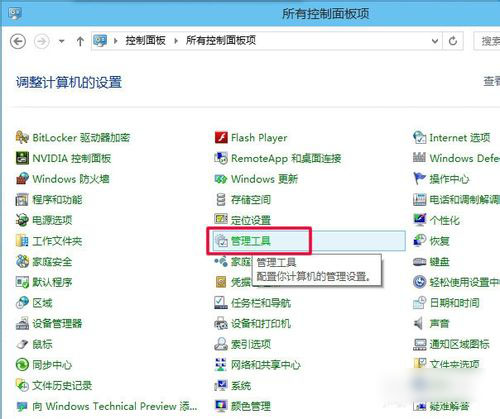Image resolution: width=500 pixels, height=419 pixels.
Task: Click the 系统 computer icon
Action: (x=221, y=385)
